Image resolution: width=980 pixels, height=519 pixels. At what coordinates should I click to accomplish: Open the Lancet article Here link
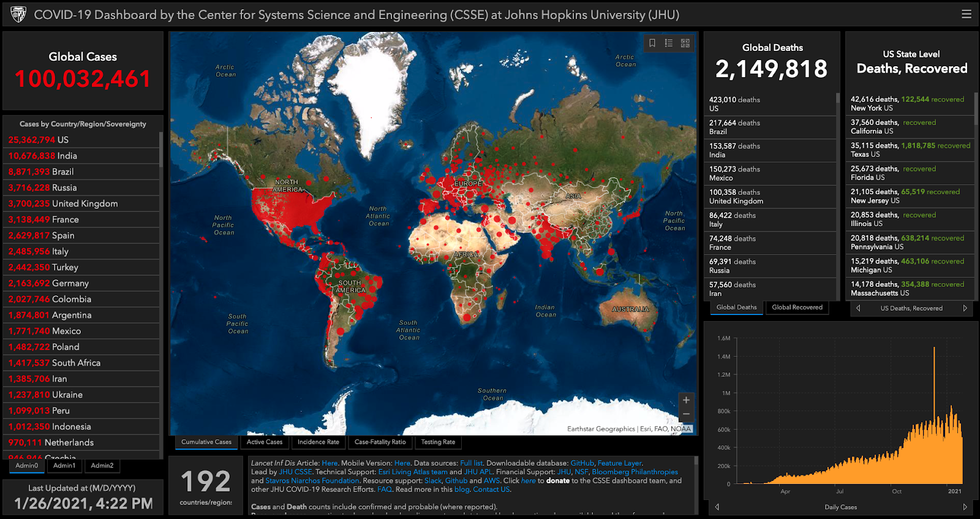point(330,463)
